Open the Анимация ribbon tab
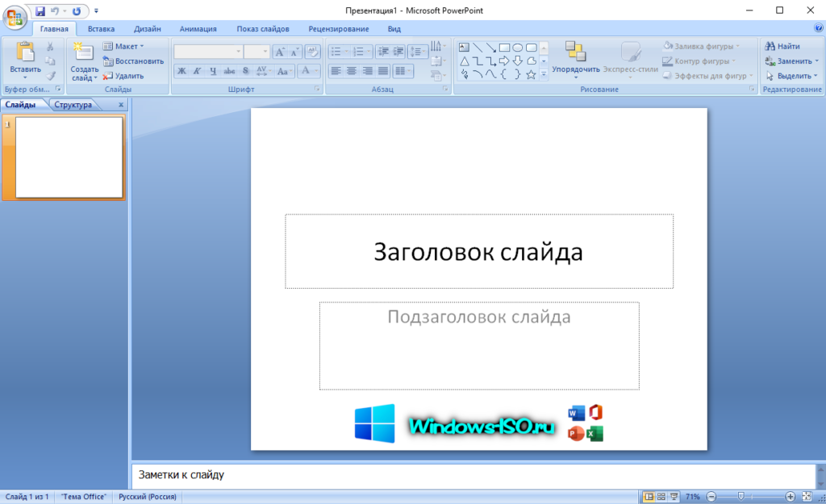Viewport: 826px width, 504px height. [x=198, y=29]
